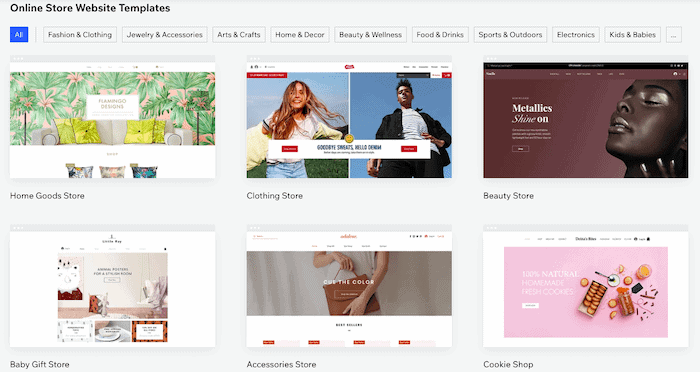This screenshot has width=700, height=372.
Task: Click the Baby Gift Store title
Action: (40, 364)
